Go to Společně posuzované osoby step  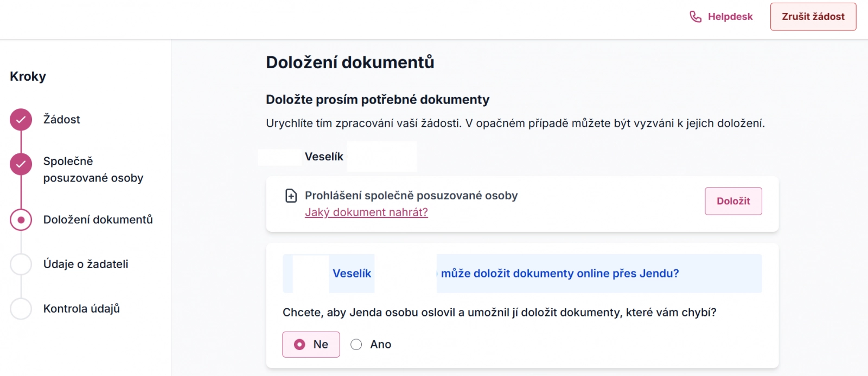[x=93, y=170]
